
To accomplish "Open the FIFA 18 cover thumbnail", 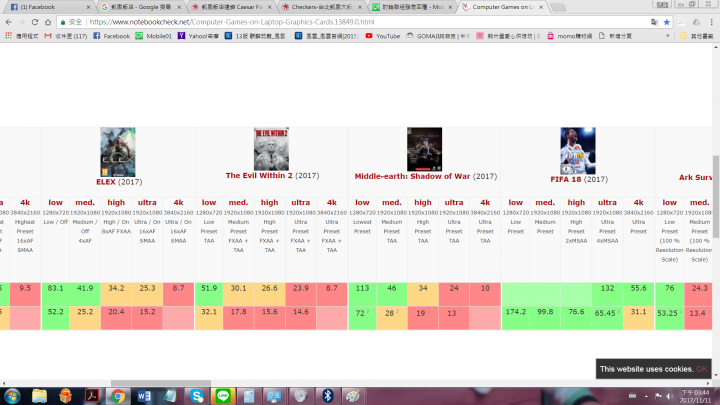I will tap(578, 151).
